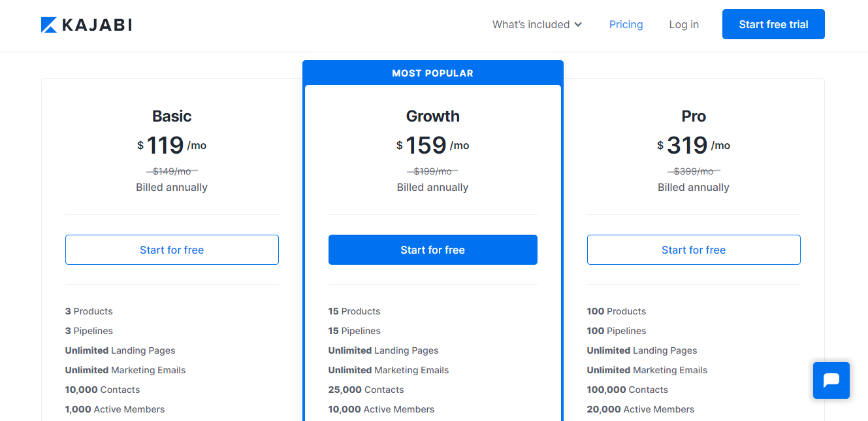
Task: Click the $119 Basic price
Action: 165,145
